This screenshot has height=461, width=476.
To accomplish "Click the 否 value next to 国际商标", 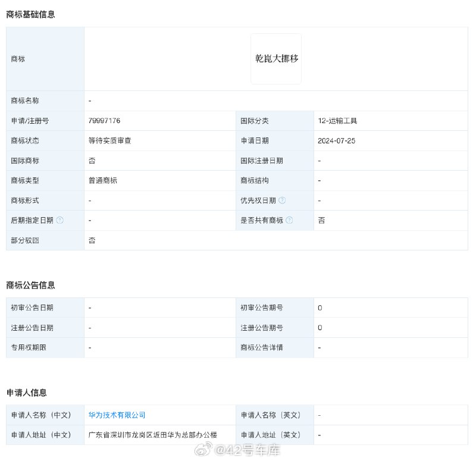I will pyautogui.click(x=92, y=161).
